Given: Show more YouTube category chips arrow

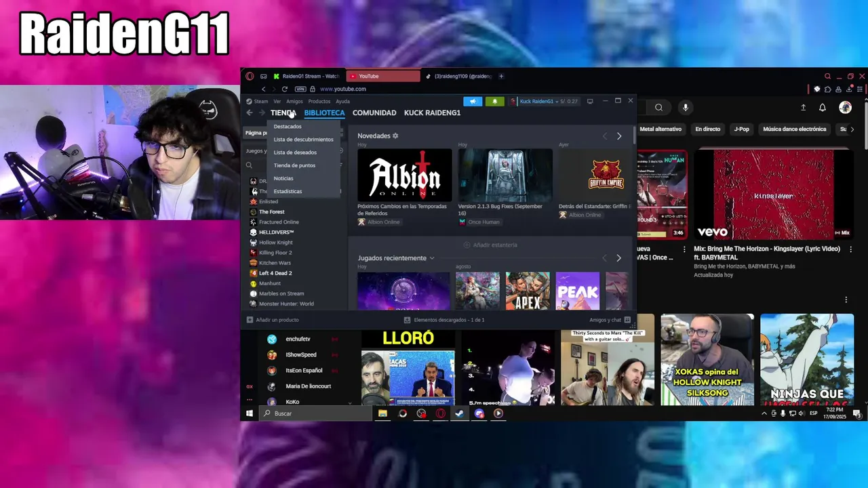Looking at the screenshot, I should click(852, 129).
